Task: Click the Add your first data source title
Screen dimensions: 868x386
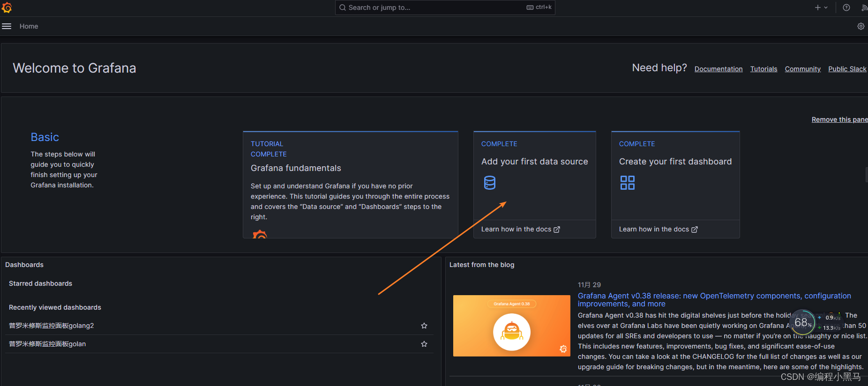Action: pyautogui.click(x=535, y=162)
